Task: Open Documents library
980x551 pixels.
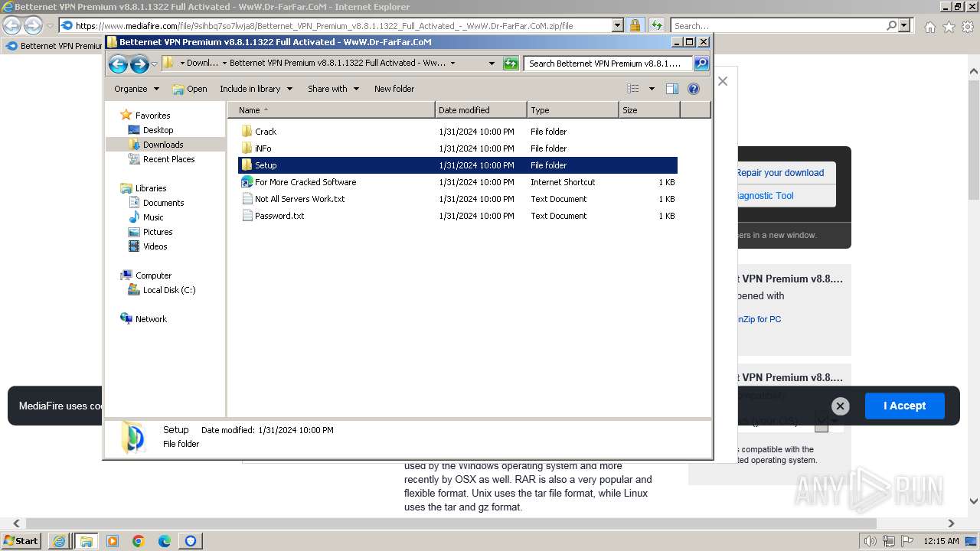Action: click(163, 203)
